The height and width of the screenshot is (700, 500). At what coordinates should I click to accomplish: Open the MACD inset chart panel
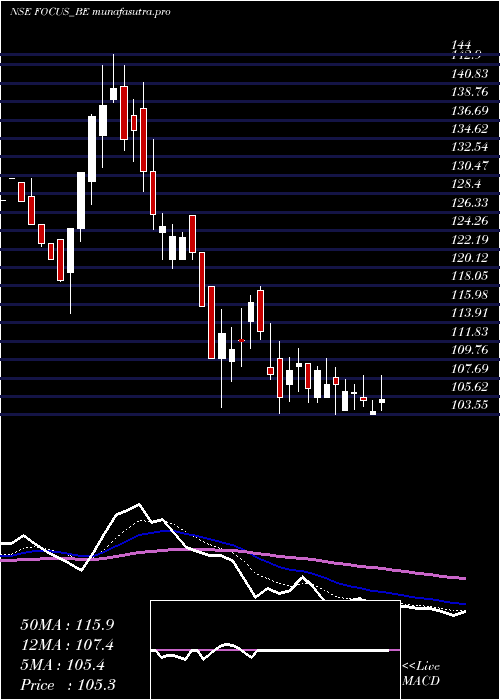click(275, 650)
